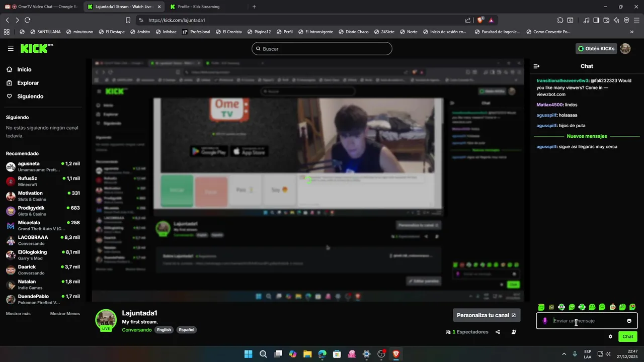Open the Brave VPN shield icon
This screenshot has width=644, height=362.
click(x=626, y=20)
